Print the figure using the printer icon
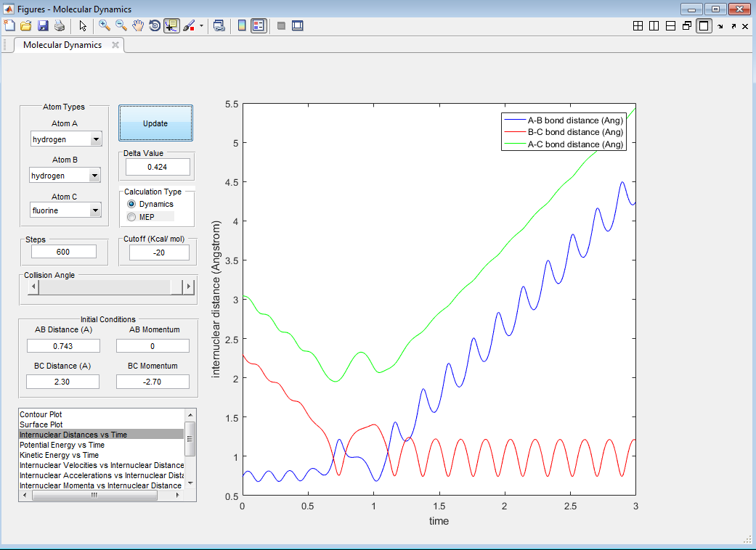Viewport: 756px width, 550px height. pos(60,26)
